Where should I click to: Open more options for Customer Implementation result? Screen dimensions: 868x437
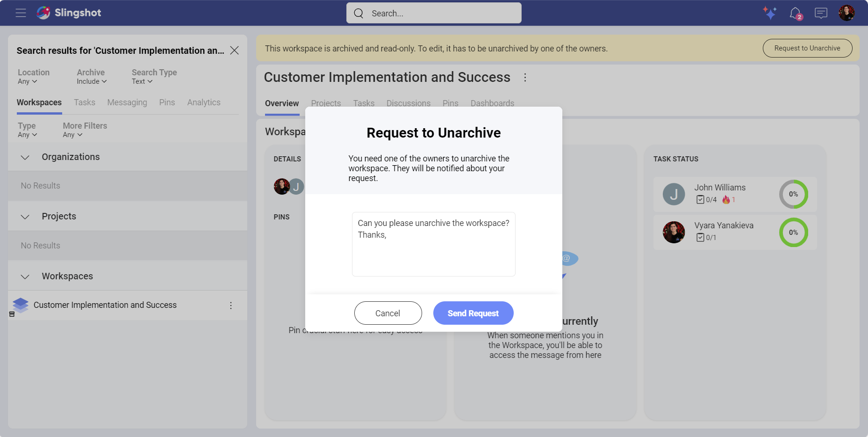tap(231, 306)
